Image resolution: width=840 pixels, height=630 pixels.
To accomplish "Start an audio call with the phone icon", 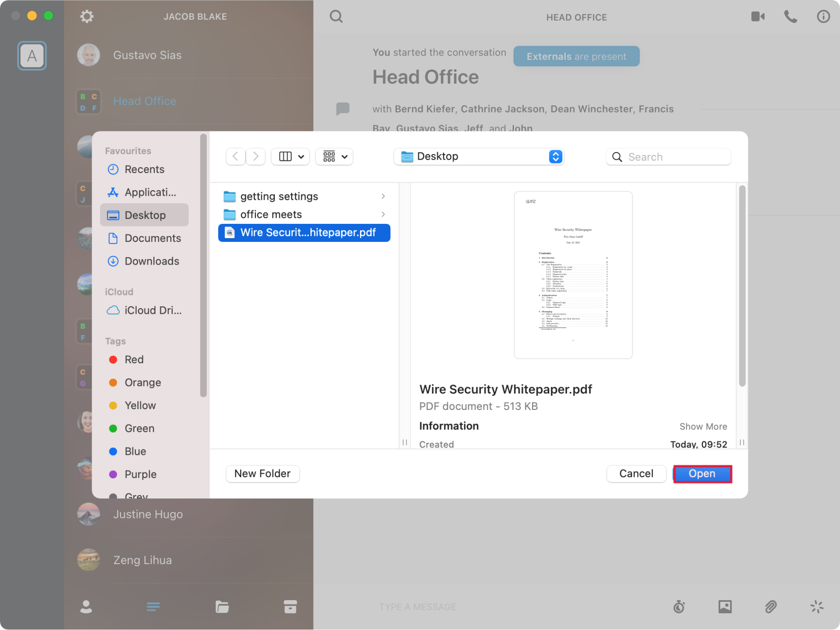I will click(x=790, y=16).
